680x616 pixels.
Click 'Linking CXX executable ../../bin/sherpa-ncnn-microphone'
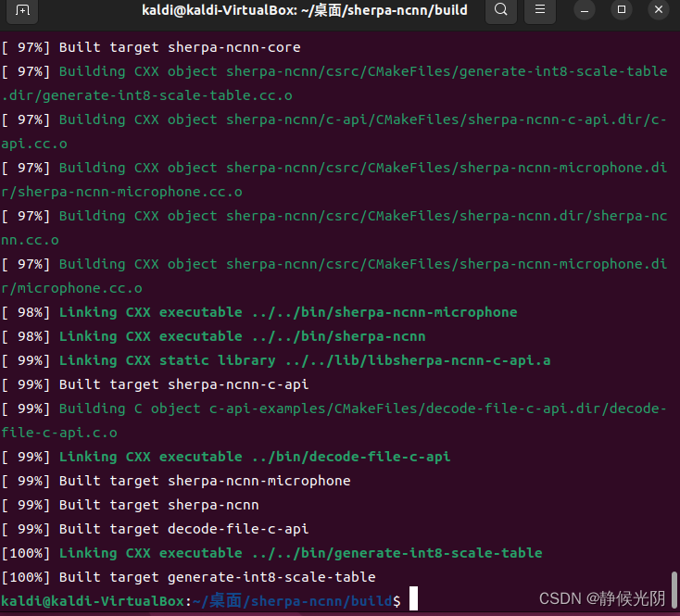point(258,312)
